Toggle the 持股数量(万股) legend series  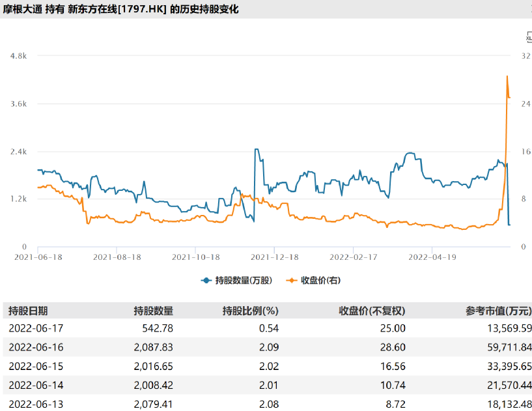coord(236,280)
